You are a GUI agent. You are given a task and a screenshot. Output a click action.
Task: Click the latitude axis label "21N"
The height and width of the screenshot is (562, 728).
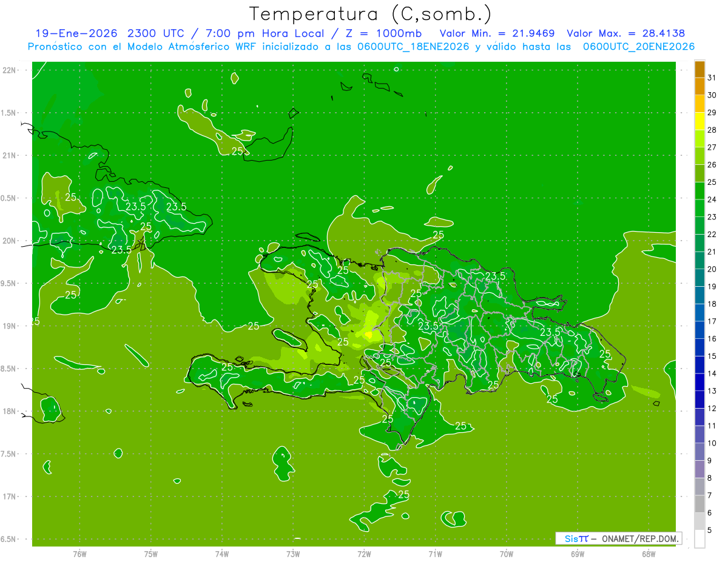pos(10,155)
